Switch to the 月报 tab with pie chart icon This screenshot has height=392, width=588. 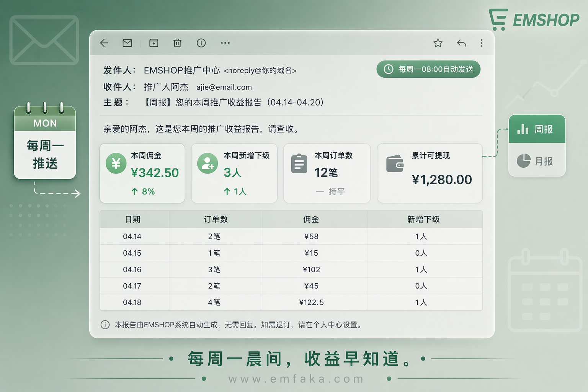[x=537, y=161]
